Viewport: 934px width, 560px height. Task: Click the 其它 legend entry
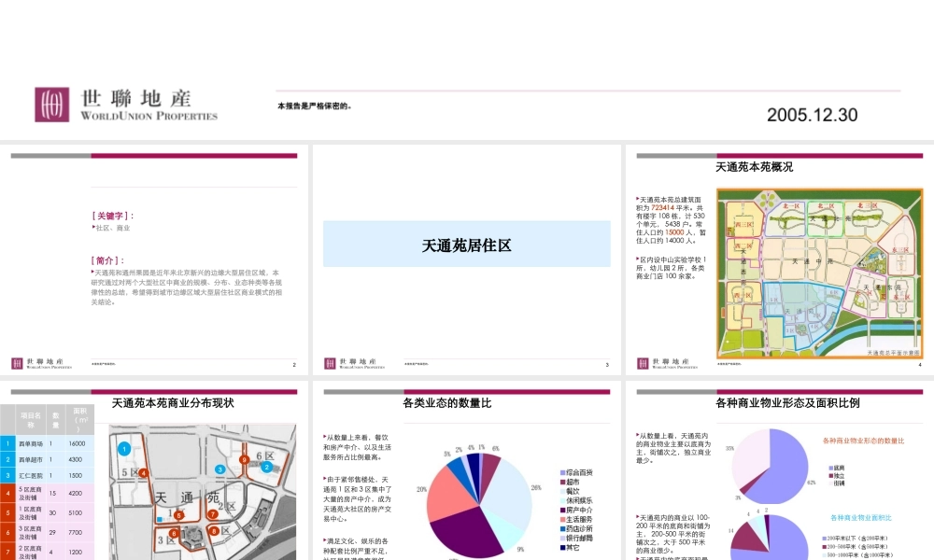point(570,548)
